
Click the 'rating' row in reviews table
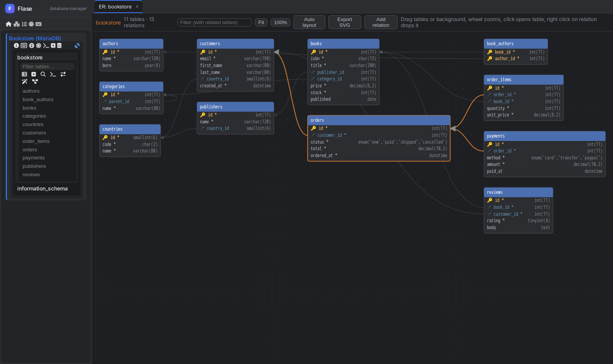pyautogui.click(x=518, y=221)
